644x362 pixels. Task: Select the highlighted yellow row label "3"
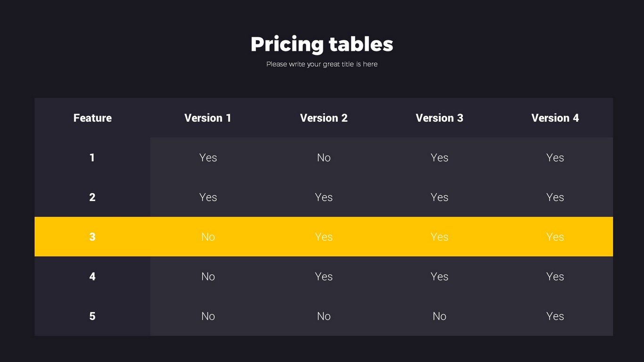coord(92,237)
